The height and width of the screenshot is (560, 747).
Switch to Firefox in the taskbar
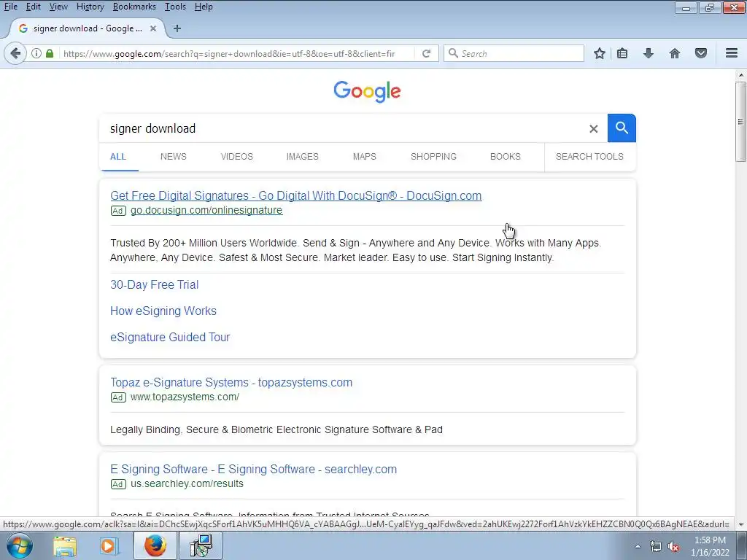point(155,545)
